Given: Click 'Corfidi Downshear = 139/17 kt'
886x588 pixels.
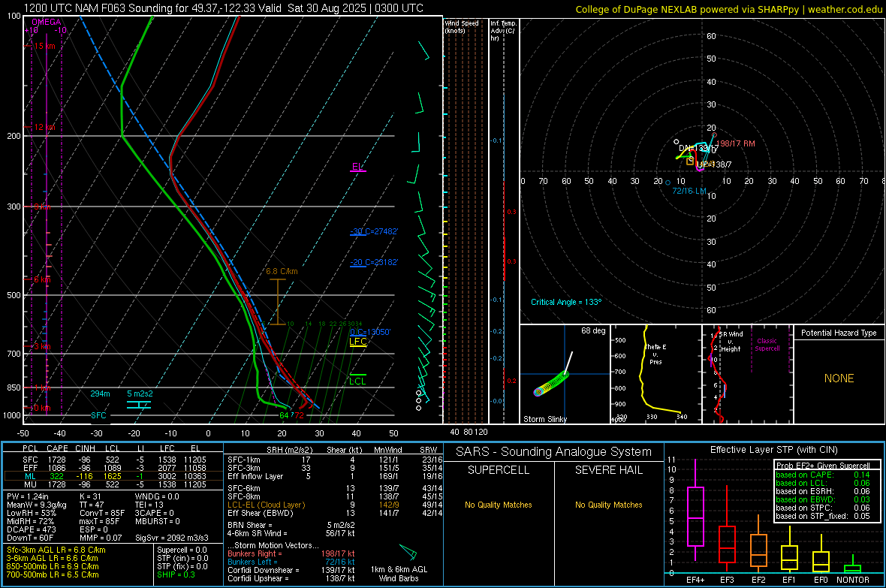Looking at the screenshot, I should click(x=291, y=570).
